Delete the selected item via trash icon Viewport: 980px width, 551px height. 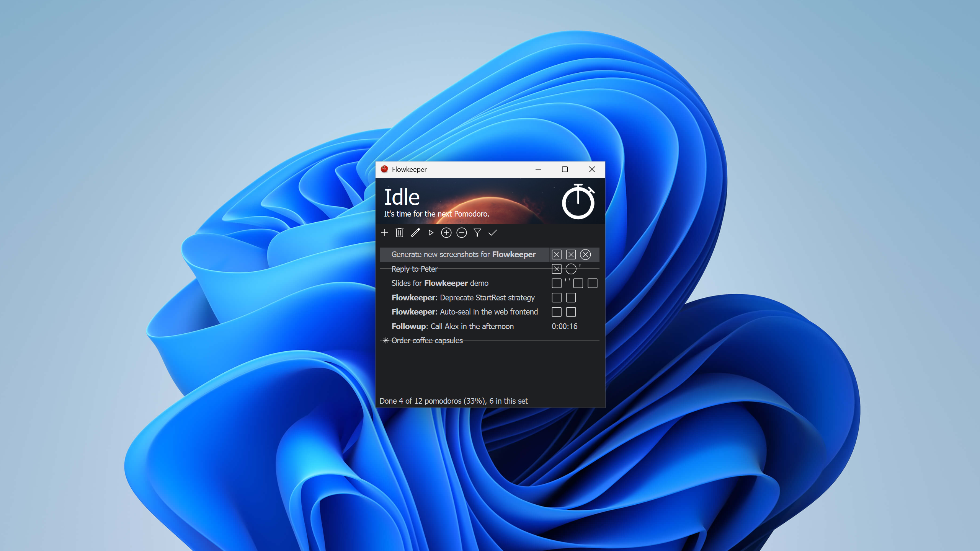coord(400,233)
